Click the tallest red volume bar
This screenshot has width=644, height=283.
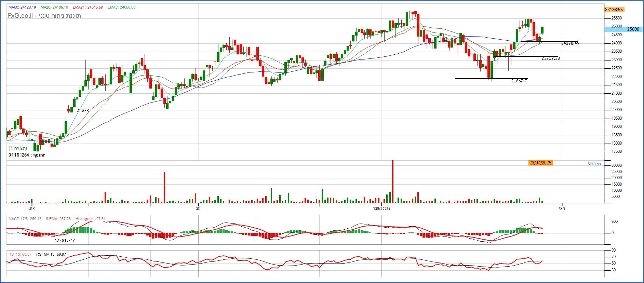pos(393,181)
